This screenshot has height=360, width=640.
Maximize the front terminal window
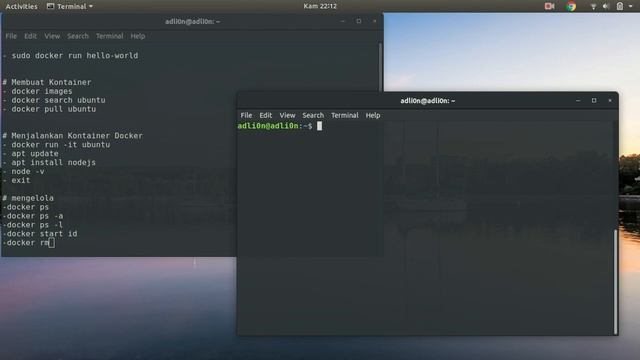pyautogui.click(x=594, y=100)
